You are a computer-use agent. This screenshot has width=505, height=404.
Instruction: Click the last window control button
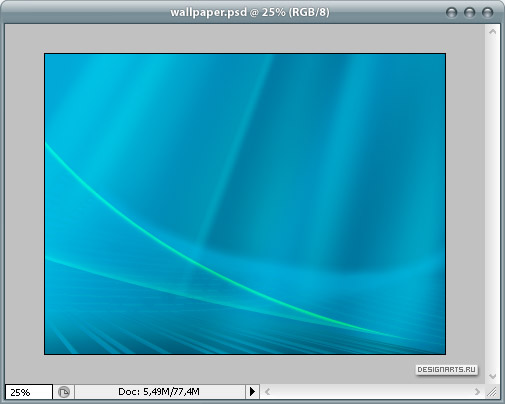(x=487, y=13)
